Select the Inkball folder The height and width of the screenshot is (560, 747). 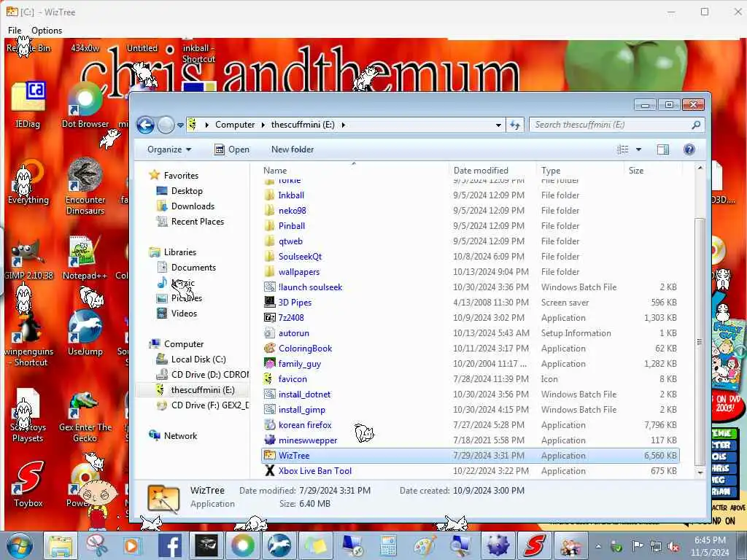pos(291,195)
